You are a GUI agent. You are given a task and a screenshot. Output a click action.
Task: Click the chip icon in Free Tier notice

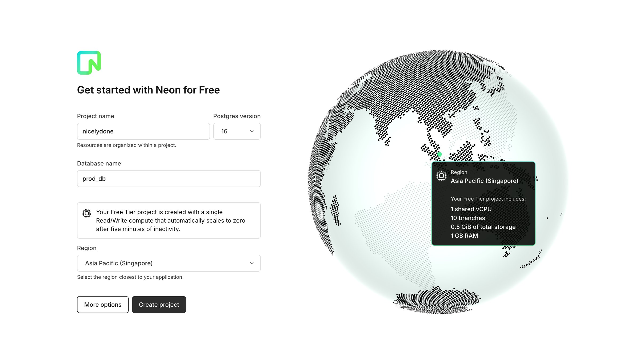tap(87, 213)
